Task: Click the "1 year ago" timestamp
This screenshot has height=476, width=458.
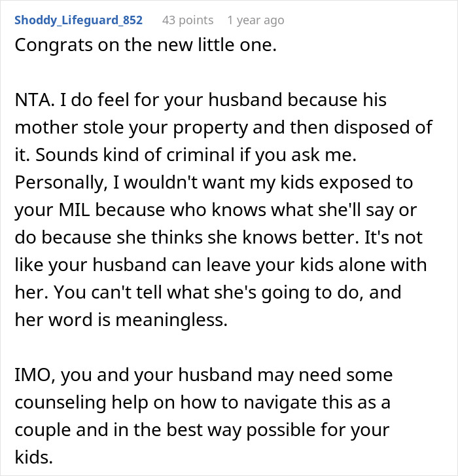Action: coord(255,20)
